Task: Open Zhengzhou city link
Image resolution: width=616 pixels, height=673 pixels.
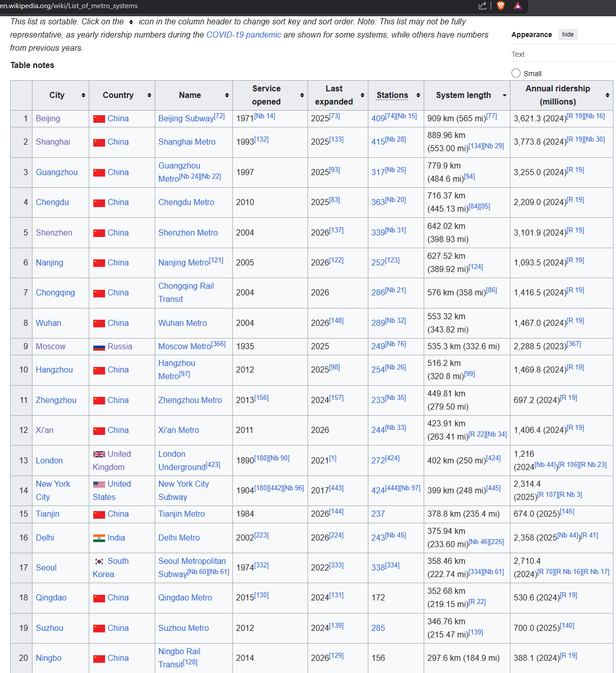Action: [x=56, y=400]
